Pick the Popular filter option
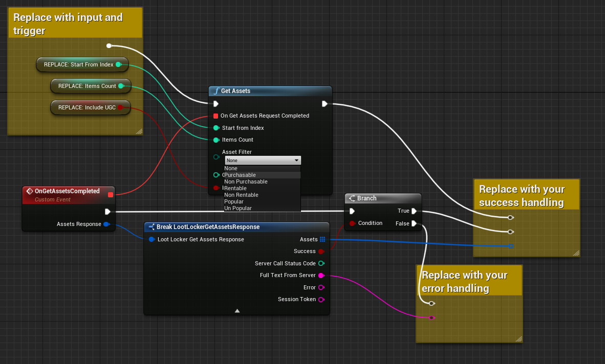Screen dimensions: 605x364 (234, 201)
